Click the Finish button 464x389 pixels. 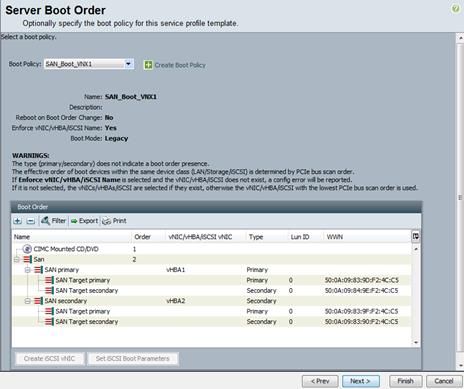(x=405, y=381)
